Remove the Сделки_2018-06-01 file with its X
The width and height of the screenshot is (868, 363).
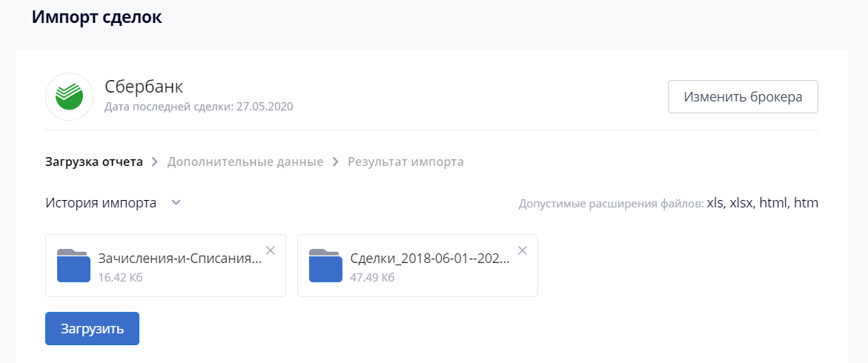(x=523, y=250)
